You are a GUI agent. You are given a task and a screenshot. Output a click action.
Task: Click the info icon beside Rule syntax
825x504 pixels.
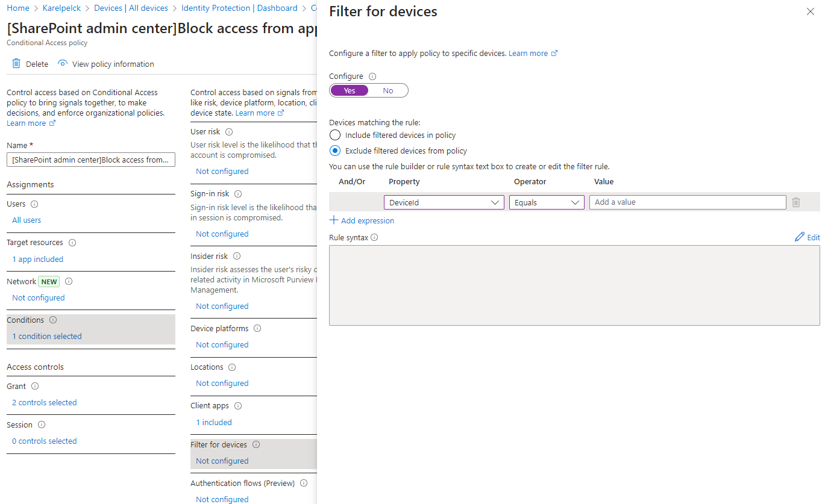[x=374, y=238]
